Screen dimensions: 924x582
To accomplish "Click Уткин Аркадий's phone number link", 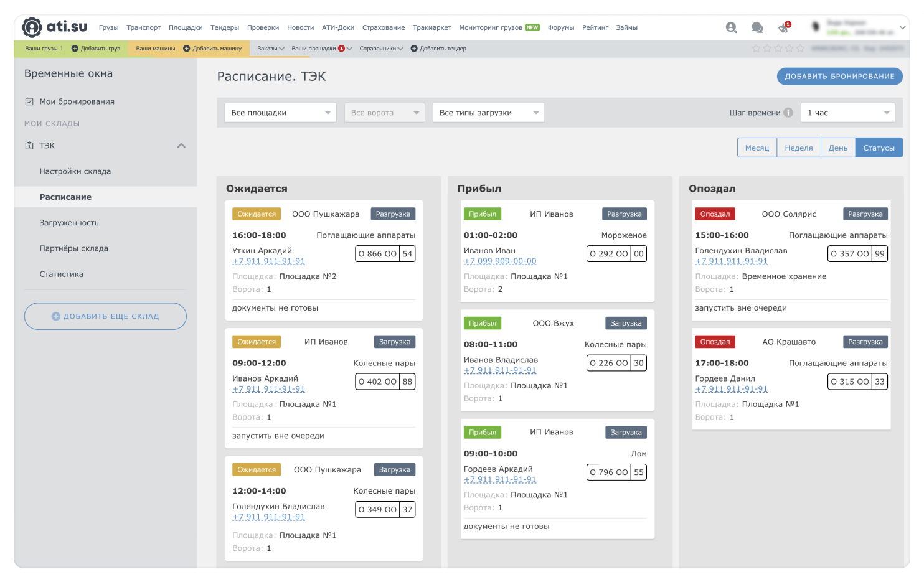I will pos(268,261).
